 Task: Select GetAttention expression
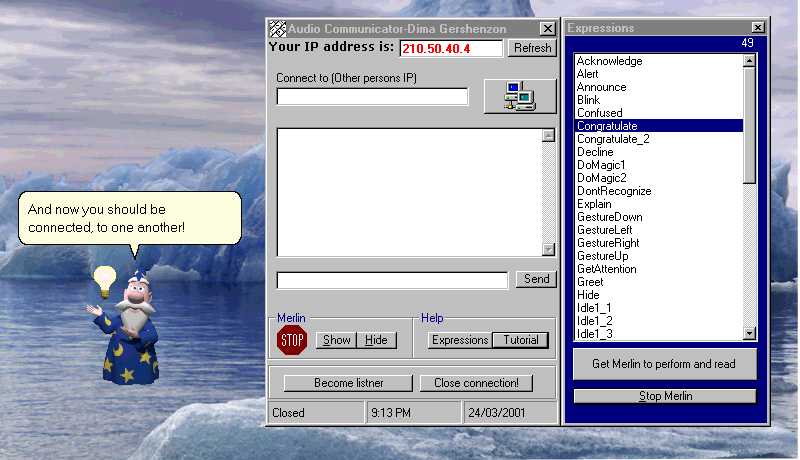pos(659,269)
